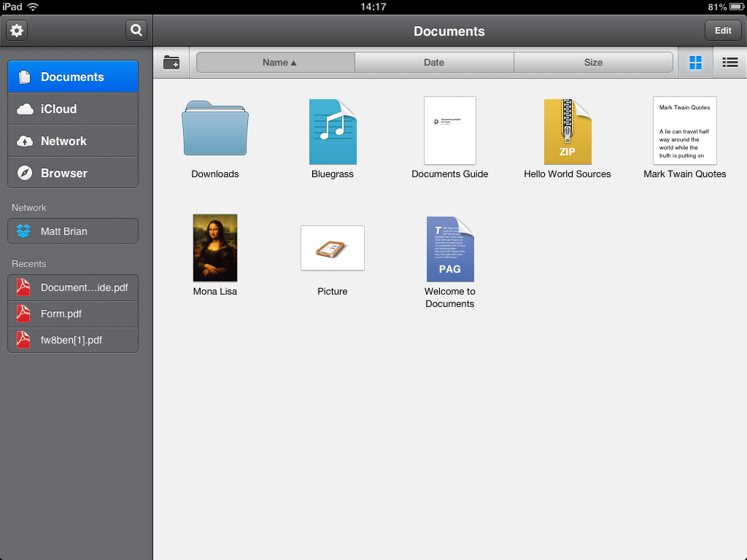Image resolution: width=747 pixels, height=560 pixels.
Task: Click the Bluegrass file label
Action: click(333, 174)
